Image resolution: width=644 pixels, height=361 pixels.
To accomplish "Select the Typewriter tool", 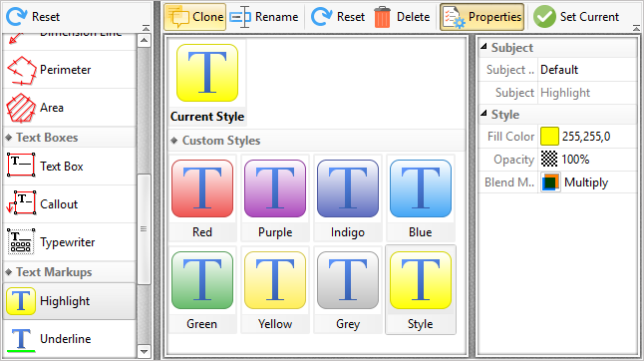I will pyautogui.click(x=69, y=242).
